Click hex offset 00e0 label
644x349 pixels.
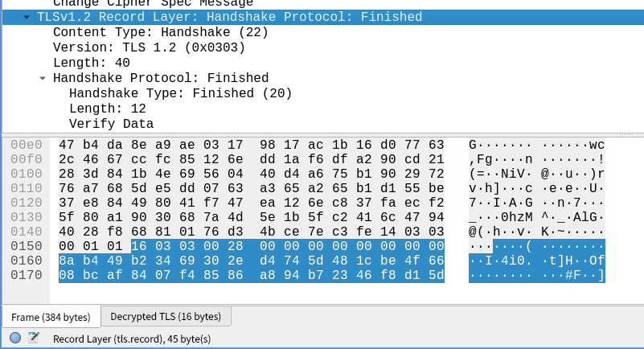(27, 145)
